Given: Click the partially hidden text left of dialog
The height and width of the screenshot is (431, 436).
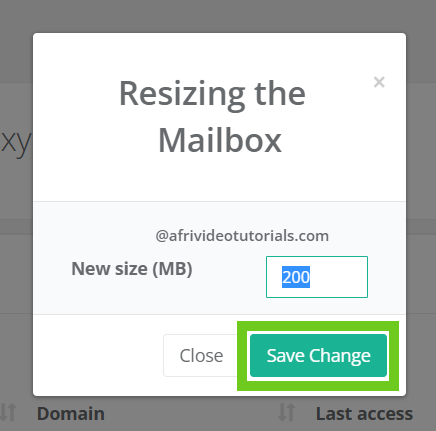Looking at the screenshot, I should [15, 142].
